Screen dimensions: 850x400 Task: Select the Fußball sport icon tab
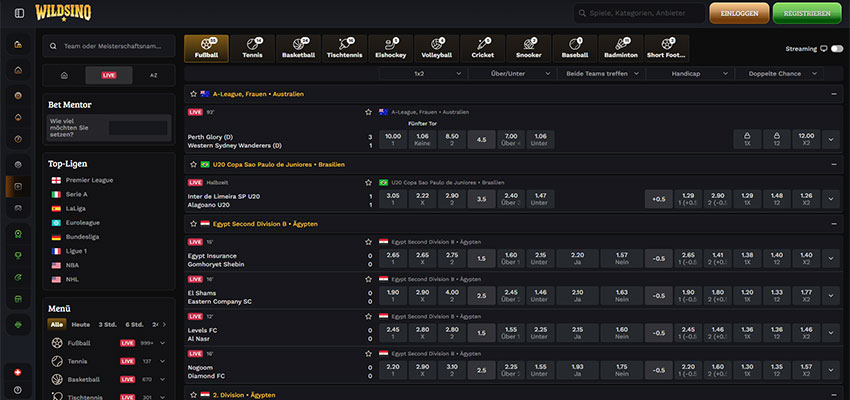pyautogui.click(x=206, y=49)
